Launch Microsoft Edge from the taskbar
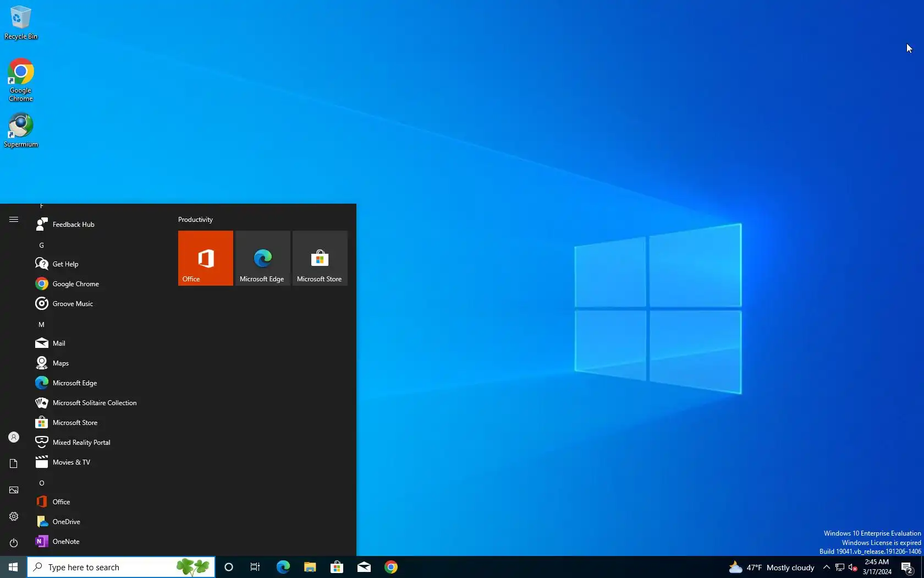924x578 pixels. coord(283,567)
